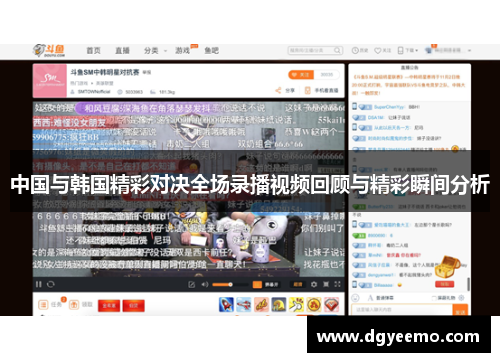Click the 斗鱼SM中韩明星对抗赛 stream title
Image resolution: width=500 pixels, height=362 pixels.
pos(105,72)
